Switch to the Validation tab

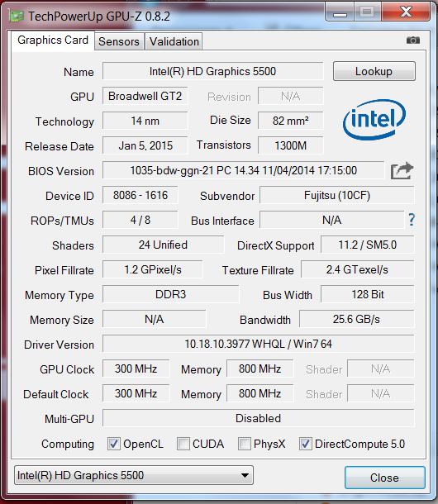tap(174, 41)
